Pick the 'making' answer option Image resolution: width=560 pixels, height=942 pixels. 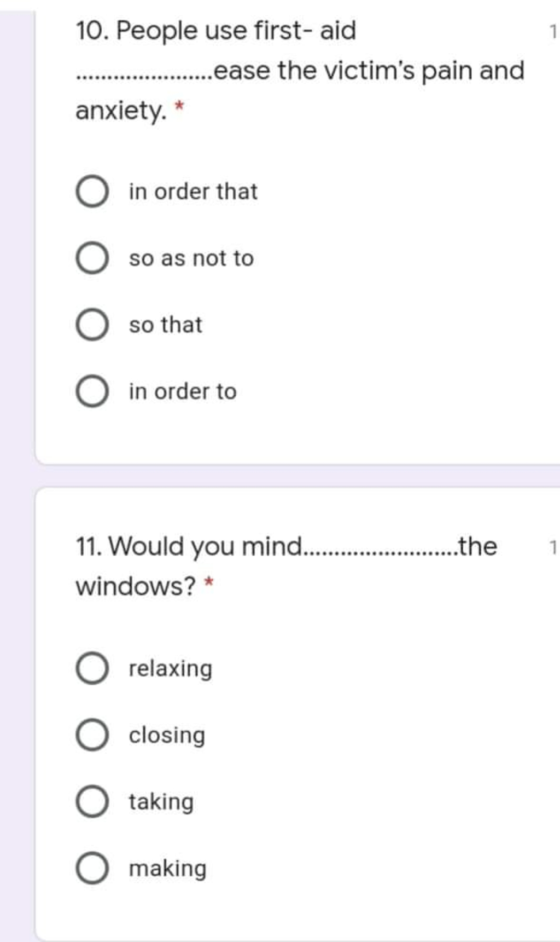click(92, 868)
